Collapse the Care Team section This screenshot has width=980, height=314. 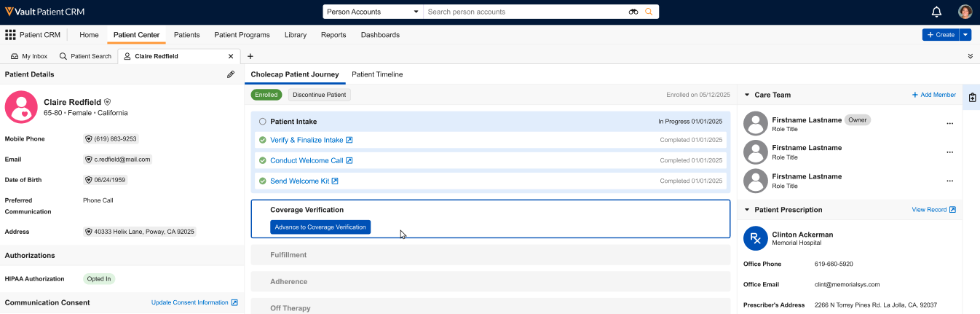pos(747,95)
